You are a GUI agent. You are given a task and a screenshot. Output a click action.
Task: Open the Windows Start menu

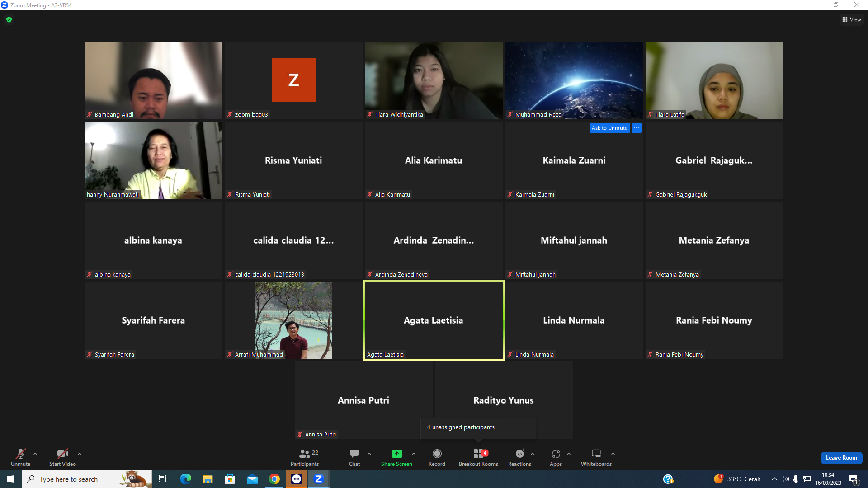tap(11, 479)
